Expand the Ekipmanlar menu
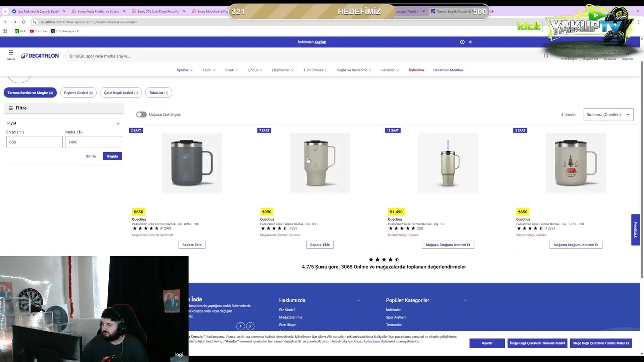644x362 pixels. pyautogui.click(x=283, y=70)
